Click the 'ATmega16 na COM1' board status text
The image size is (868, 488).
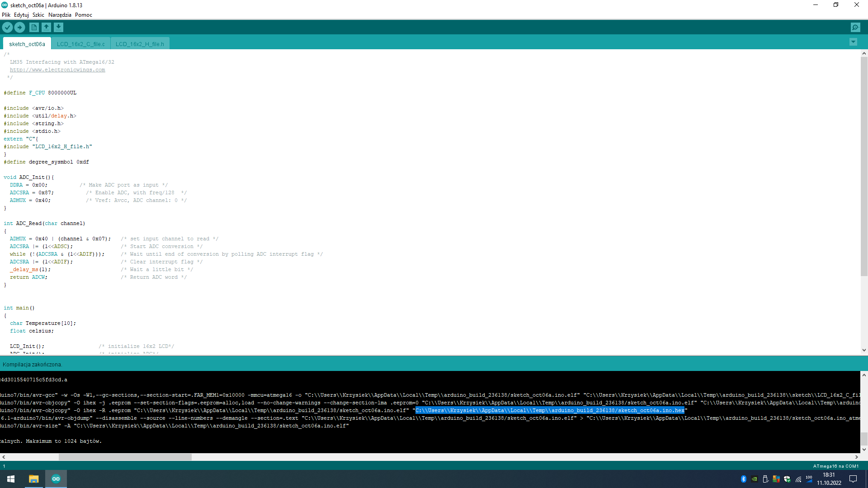coord(835,466)
